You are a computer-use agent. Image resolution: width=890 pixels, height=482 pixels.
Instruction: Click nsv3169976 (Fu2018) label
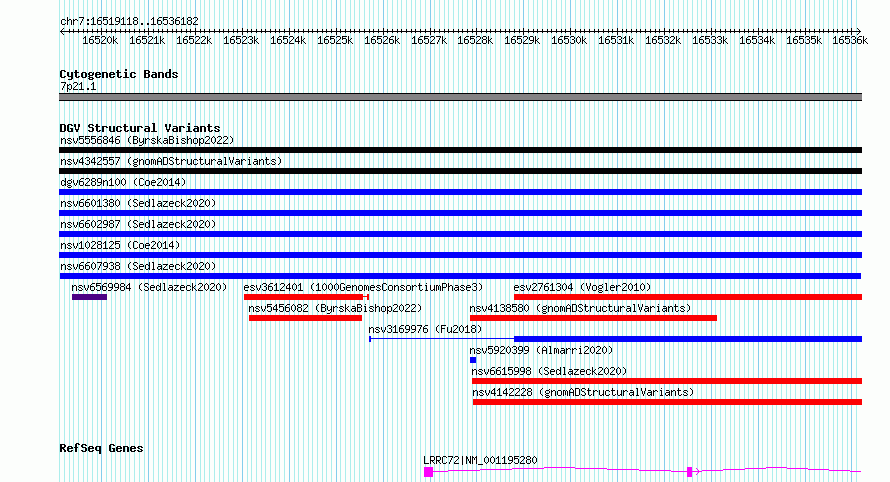pyautogui.click(x=425, y=329)
